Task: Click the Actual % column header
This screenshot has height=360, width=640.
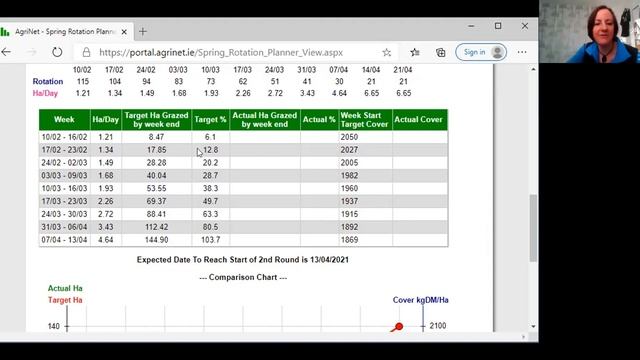Action: (319, 120)
